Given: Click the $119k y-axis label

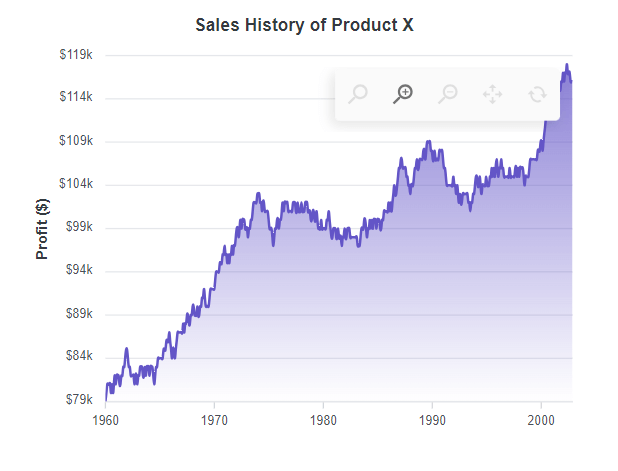Looking at the screenshot, I should (x=76, y=55).
